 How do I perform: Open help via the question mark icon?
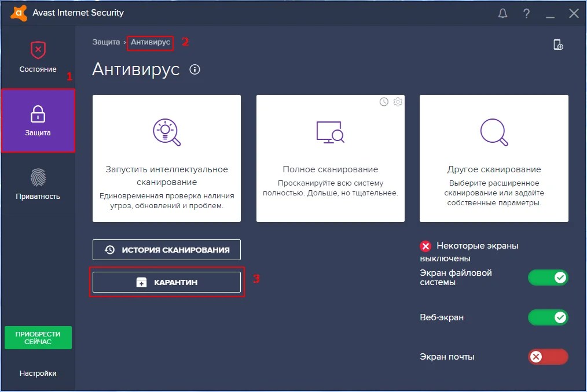pyautogui.click(x=526, y=13)
